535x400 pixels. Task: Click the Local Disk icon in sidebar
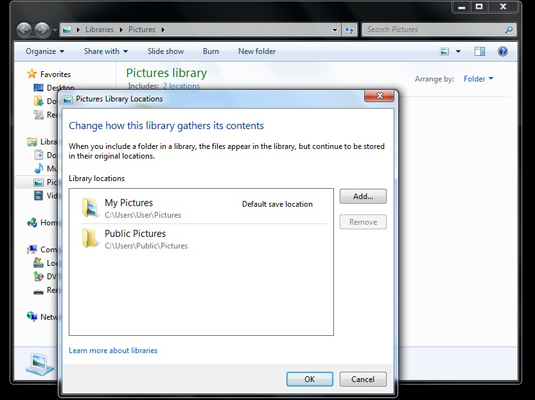click(39, 263)
